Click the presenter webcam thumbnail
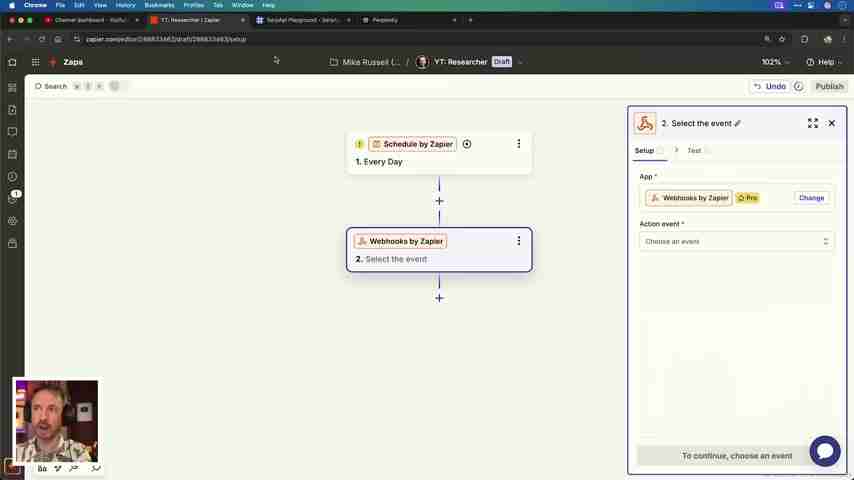This screenshot has width=854, height=480. click(x=56, y=421)
